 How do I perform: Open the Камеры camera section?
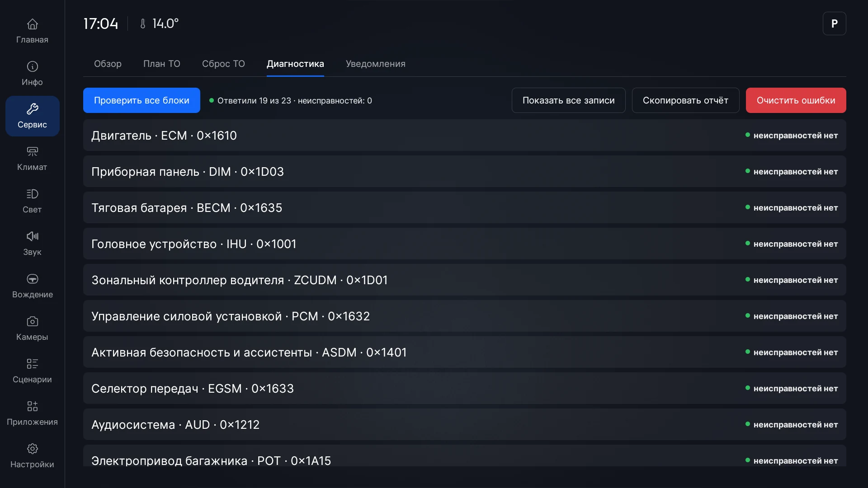[32, 328]
